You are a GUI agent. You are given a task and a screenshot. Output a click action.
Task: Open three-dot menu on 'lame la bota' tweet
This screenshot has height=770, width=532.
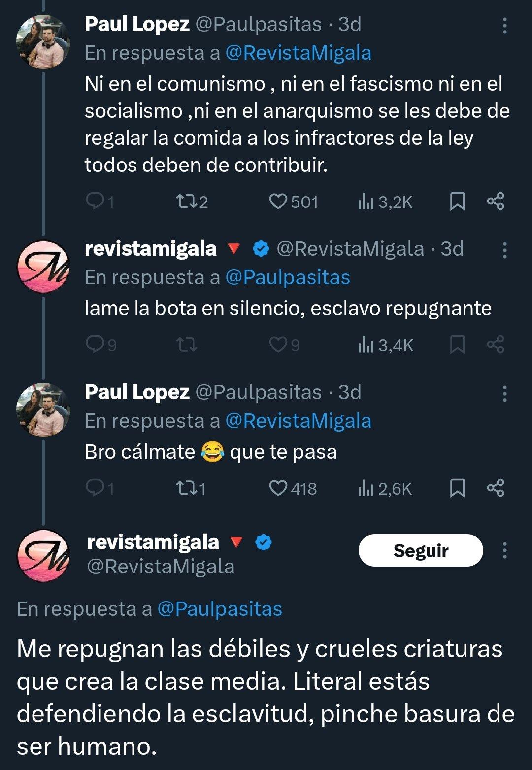(x=504, y=250)
